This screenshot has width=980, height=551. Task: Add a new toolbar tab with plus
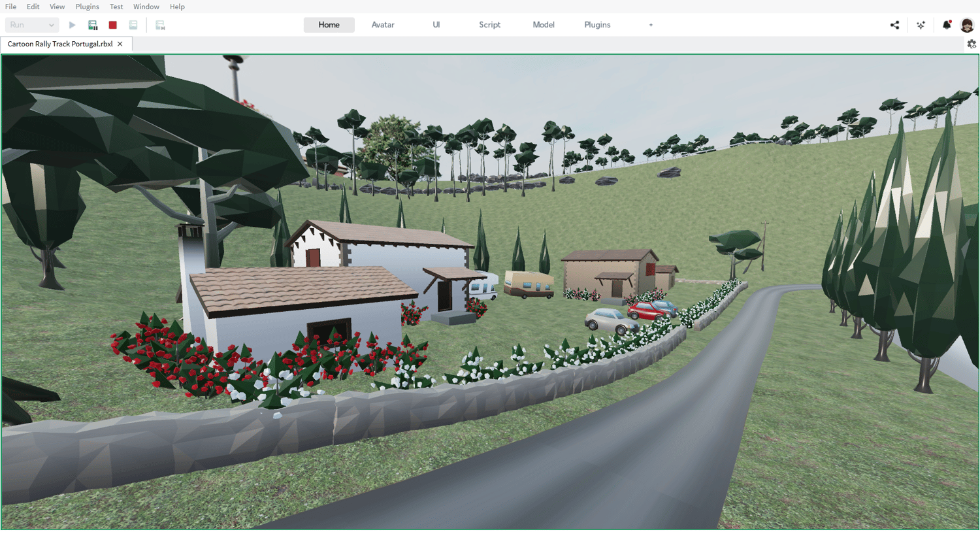click(x=651, y=25)
